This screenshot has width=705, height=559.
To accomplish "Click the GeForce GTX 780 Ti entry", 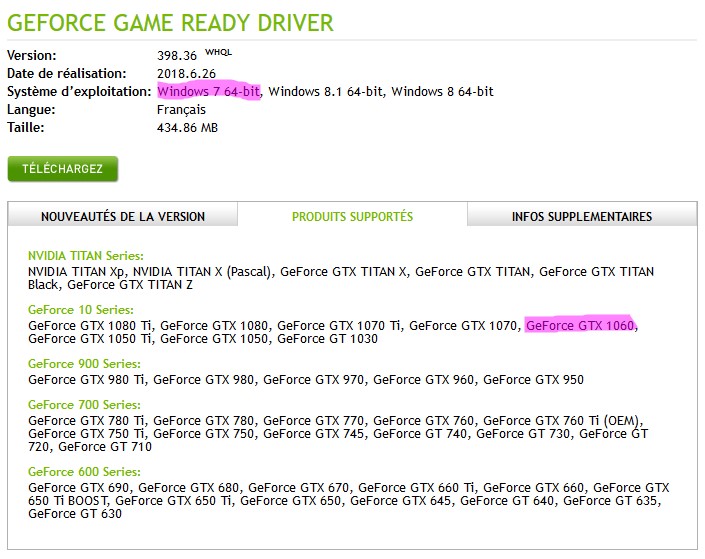I will [86, 421].
